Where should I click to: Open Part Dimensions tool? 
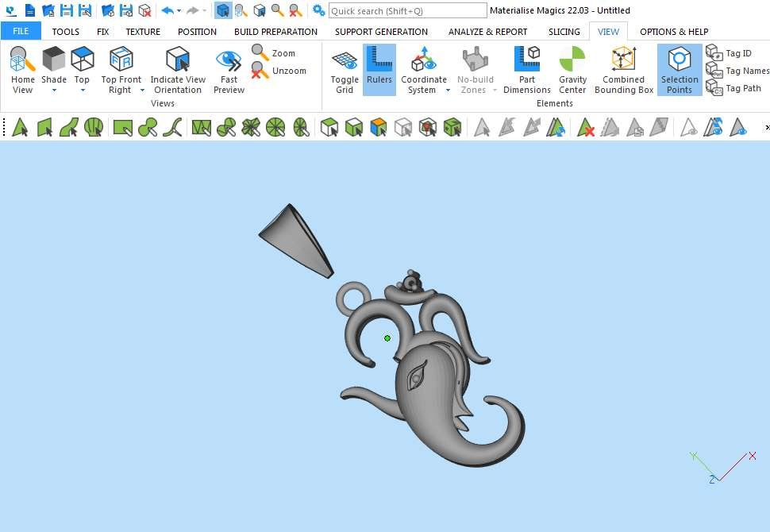tap(526, 60)
